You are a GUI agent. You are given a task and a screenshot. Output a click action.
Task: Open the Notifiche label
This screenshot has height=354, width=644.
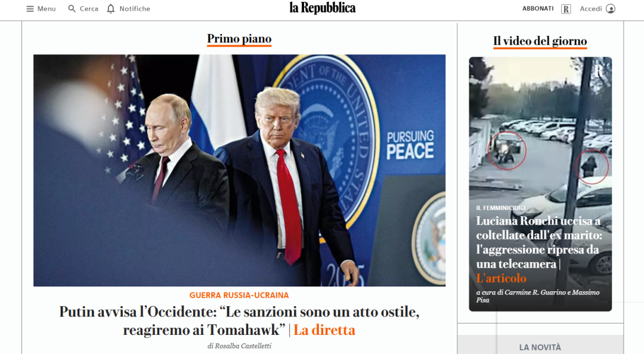pos(135,8)
